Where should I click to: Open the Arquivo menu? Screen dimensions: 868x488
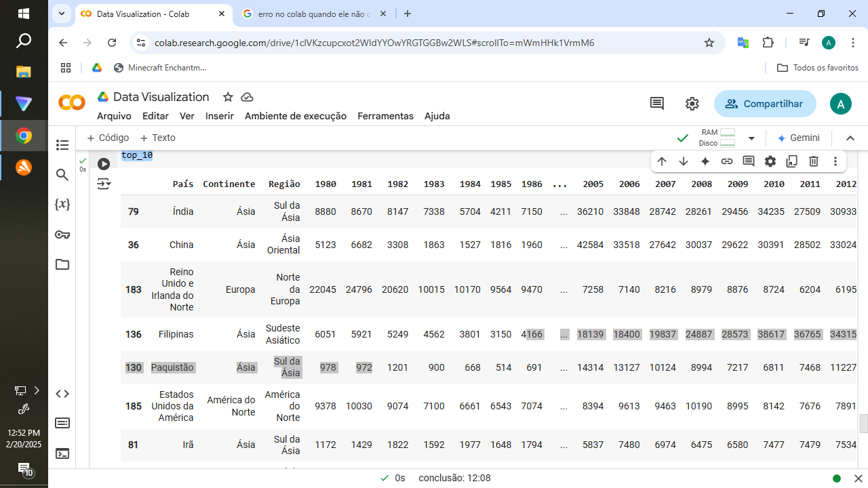pyautogui.click(x=114, y=116)
